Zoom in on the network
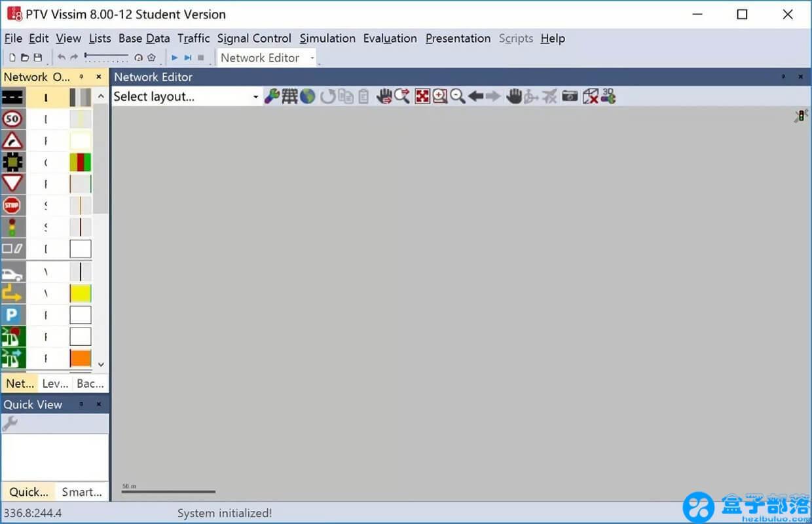The image size is (812, 524). coord(439,97)
